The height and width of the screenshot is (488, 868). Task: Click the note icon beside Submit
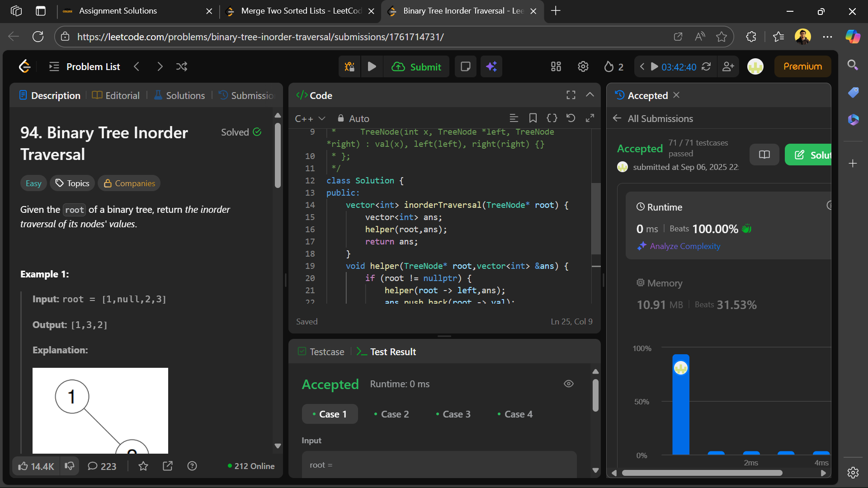coord(465,67)
